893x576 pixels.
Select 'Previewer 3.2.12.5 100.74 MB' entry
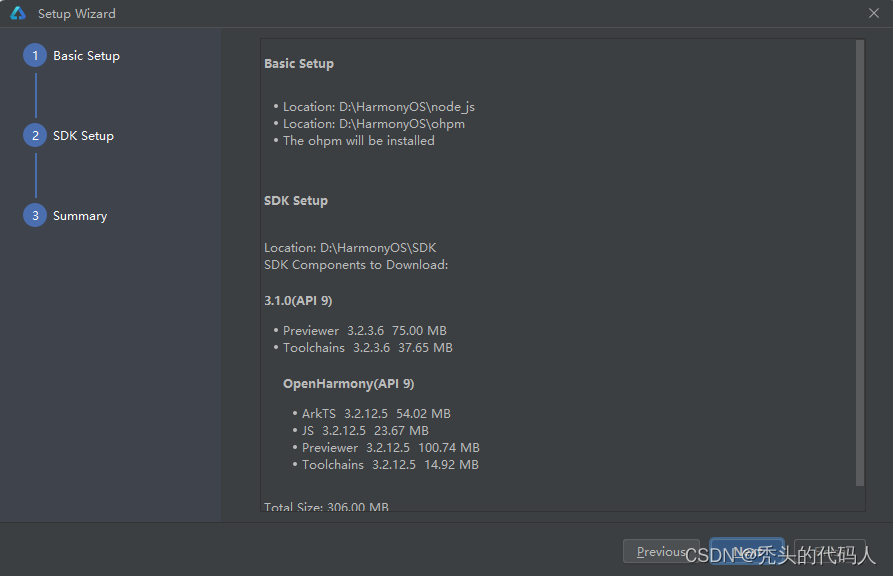[x=391, y=448]
